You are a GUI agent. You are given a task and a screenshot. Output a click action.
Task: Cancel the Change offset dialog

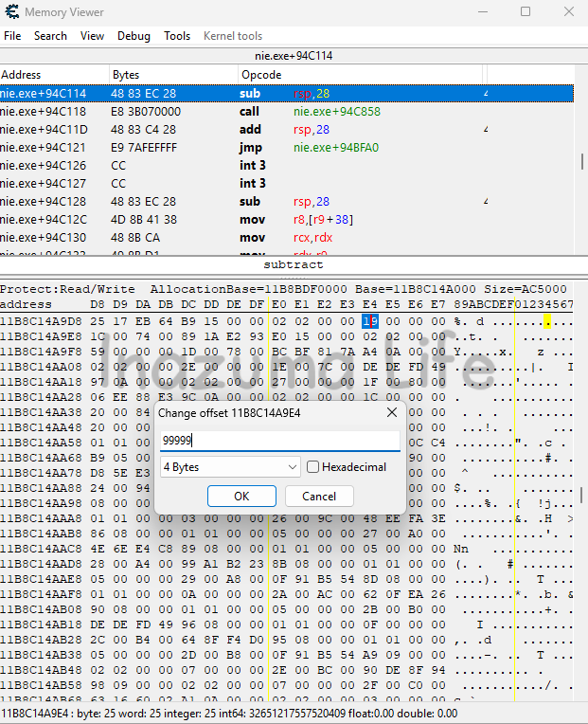point(319,497)
